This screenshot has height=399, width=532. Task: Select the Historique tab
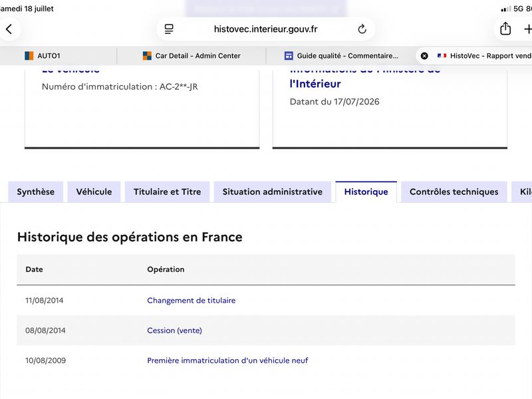click(x=366, y=192)
